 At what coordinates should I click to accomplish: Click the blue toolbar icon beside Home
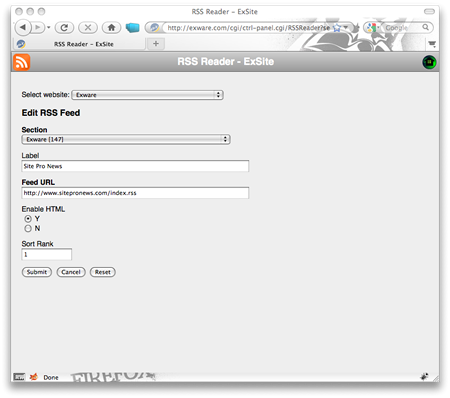[x=132, y=27]
